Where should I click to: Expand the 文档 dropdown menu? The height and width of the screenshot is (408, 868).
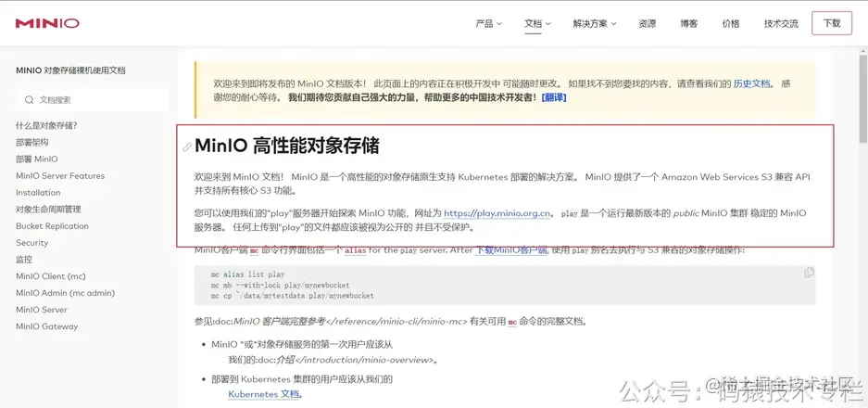click(537, 24)
